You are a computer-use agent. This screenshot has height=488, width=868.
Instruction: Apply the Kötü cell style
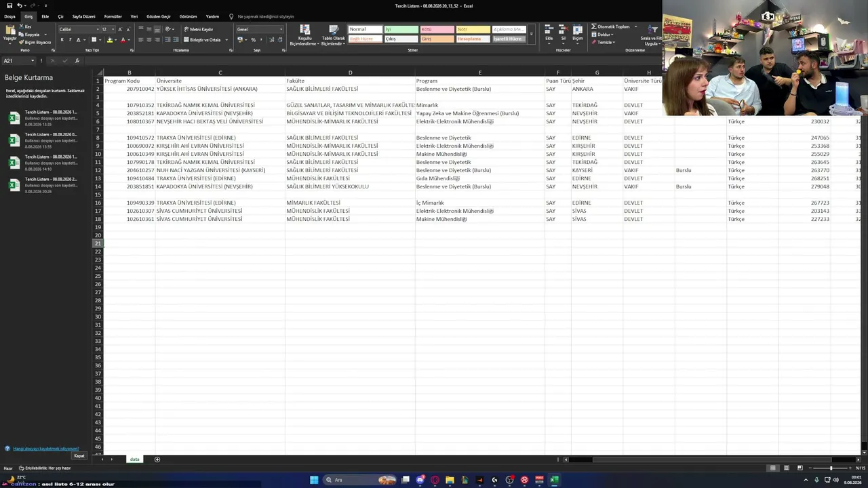[x=437, y=29]
